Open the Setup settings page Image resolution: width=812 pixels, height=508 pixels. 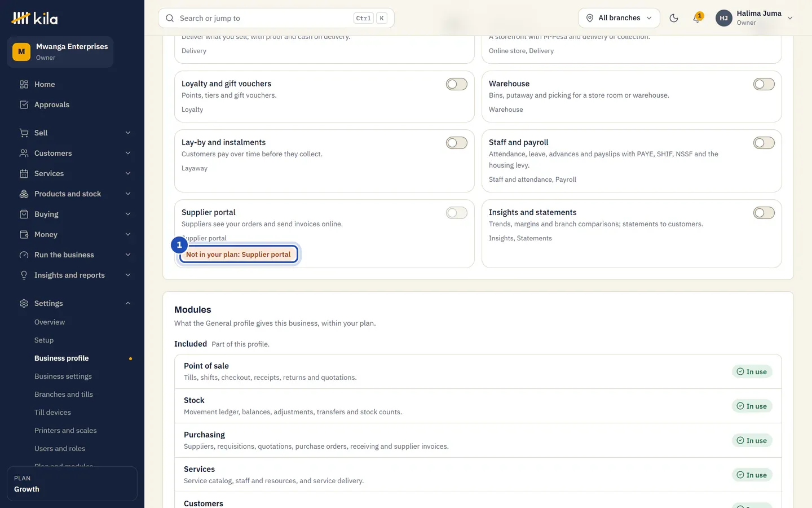[x=44, y=340]
